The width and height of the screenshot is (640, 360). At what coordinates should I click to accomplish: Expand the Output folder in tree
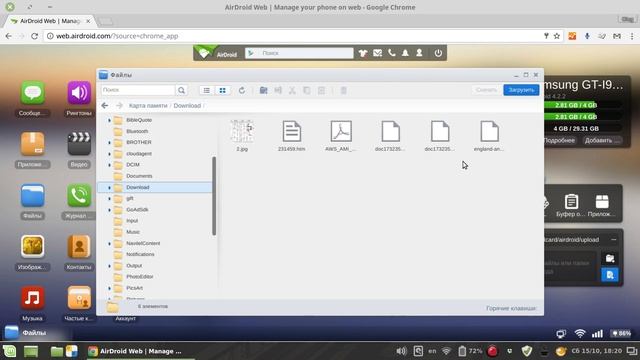109,266
